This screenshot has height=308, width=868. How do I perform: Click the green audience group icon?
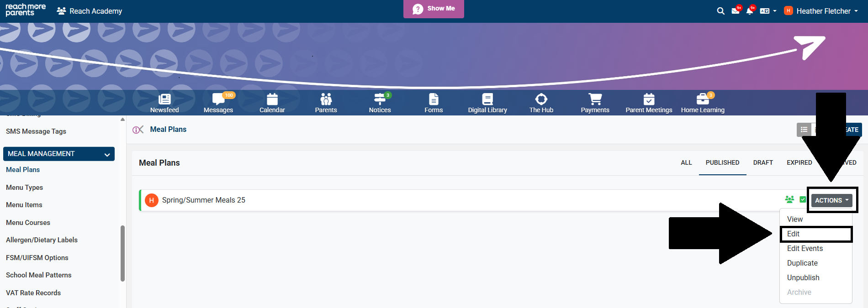click(789, 200)
